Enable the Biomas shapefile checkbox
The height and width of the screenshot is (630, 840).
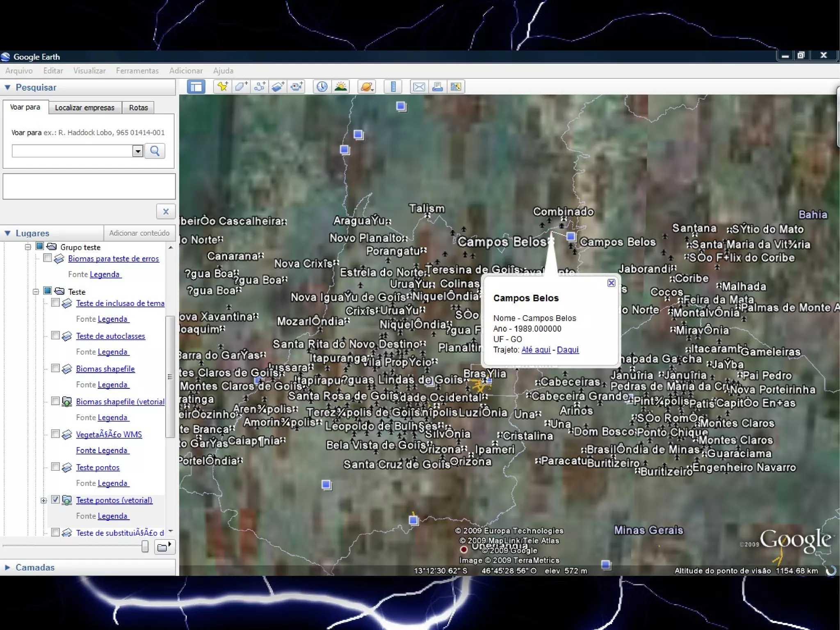[x=55, y=368]
